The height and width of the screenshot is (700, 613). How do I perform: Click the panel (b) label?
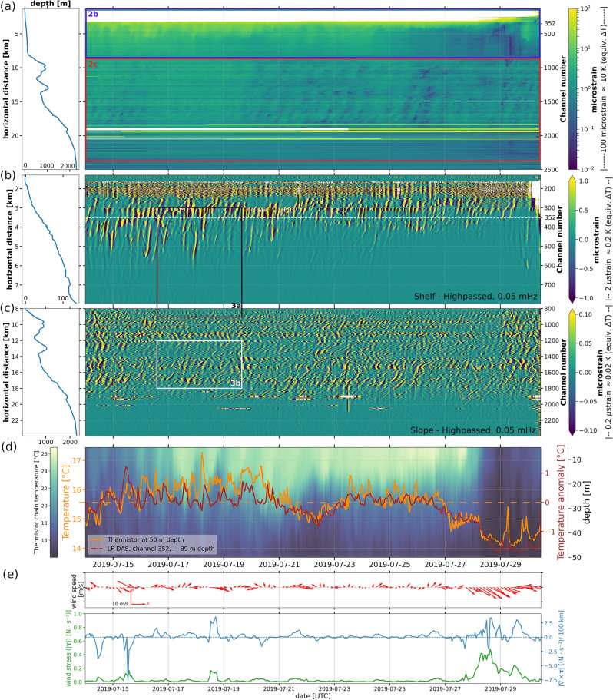(8, 175)
